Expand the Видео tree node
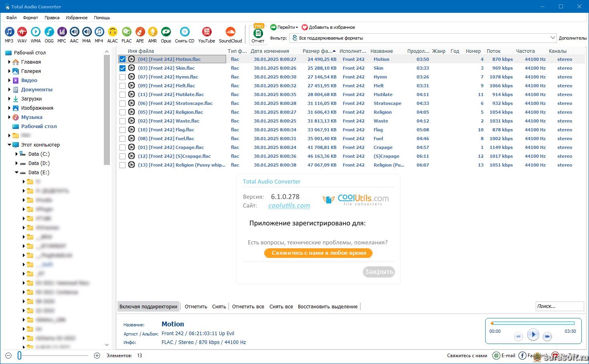The width and height of the screenshot is (589, 364). tap(9, 80)
